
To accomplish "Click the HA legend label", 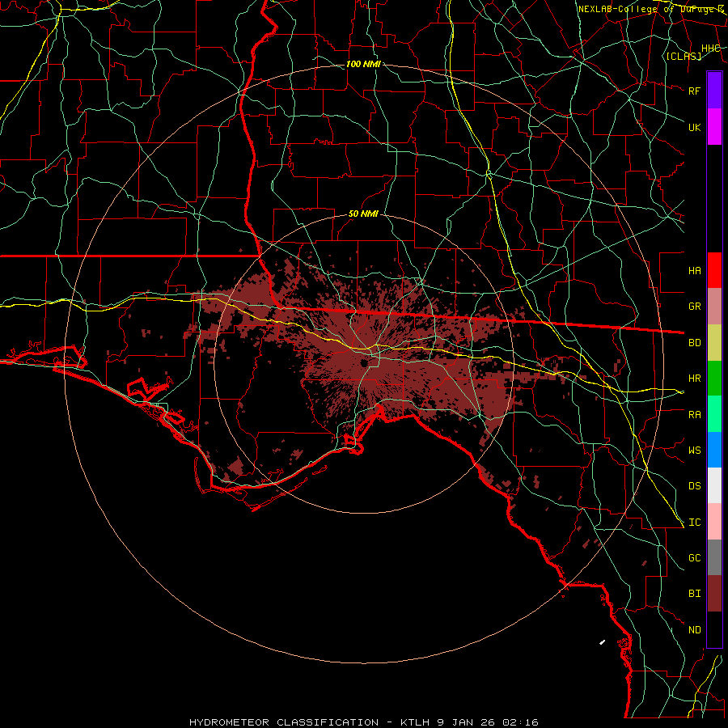I will pyautogui.click(x=694, y=270).
